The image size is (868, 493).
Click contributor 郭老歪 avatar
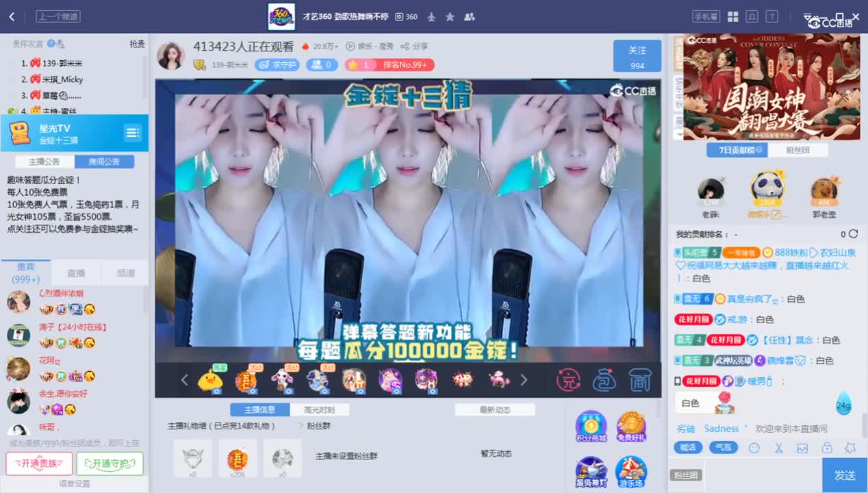[x=824, y=190]
